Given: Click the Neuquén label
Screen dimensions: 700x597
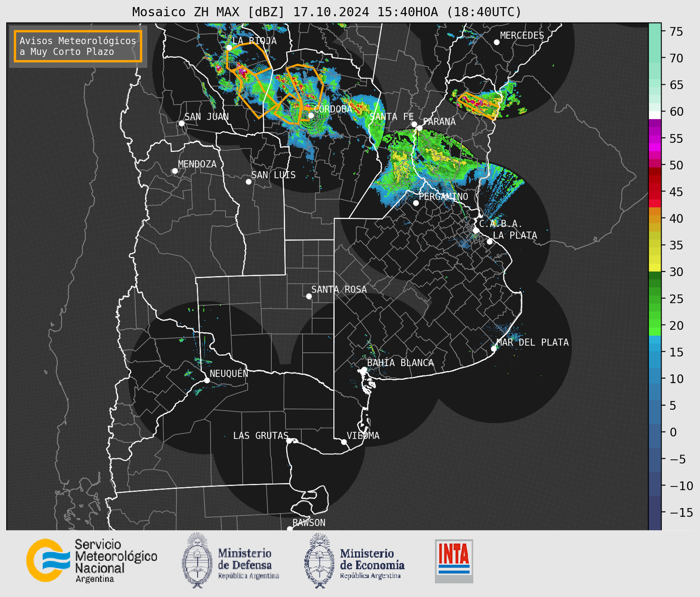Looking at the screenshot, I should pyautogui.click(x=229, y=373).
